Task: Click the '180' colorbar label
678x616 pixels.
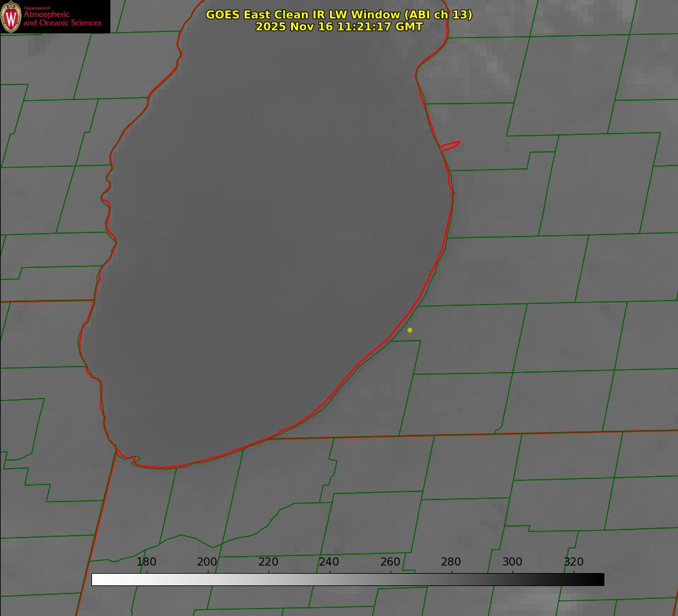Action: point(146,562)
